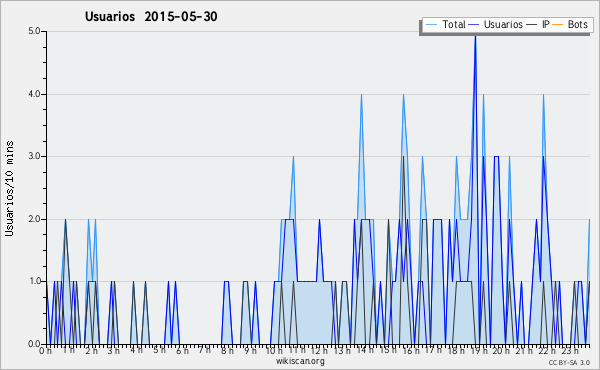Click the '12 h' x-axis label
Viewport: 600px width, 370px height.
tap(319, 350)
